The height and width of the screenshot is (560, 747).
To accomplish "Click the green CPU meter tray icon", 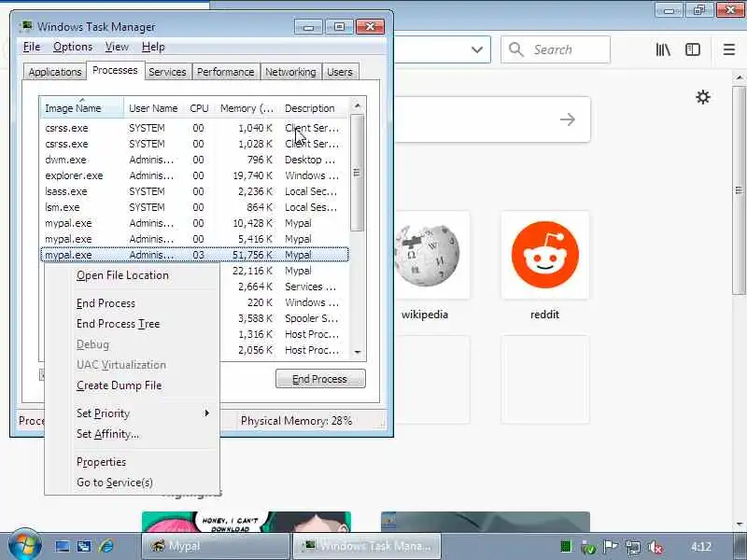I will (x=566, y=546).
